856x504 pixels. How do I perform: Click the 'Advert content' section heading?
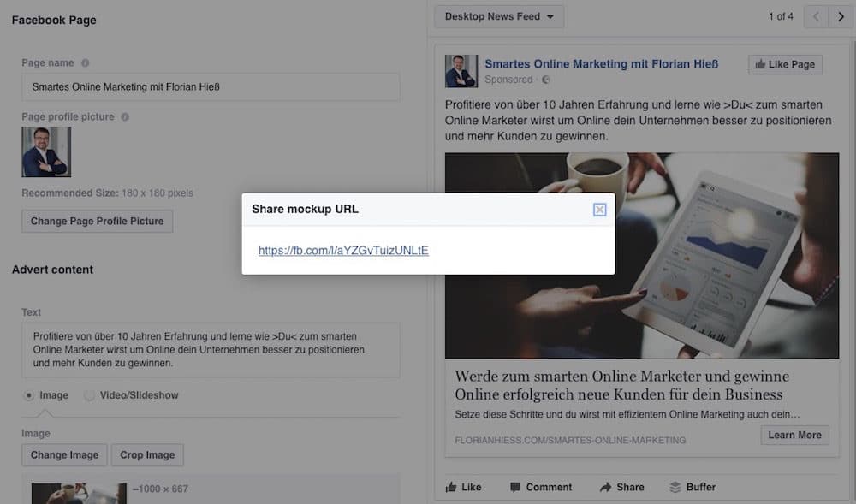click(x=52, y=270)
